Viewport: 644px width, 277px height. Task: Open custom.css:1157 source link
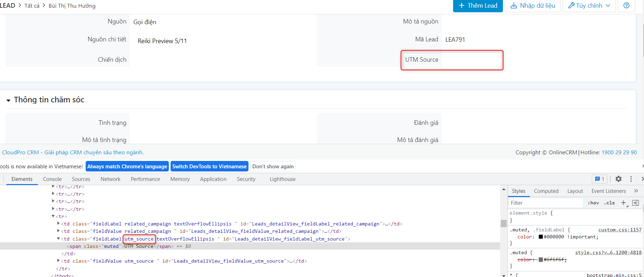point(620,230)
